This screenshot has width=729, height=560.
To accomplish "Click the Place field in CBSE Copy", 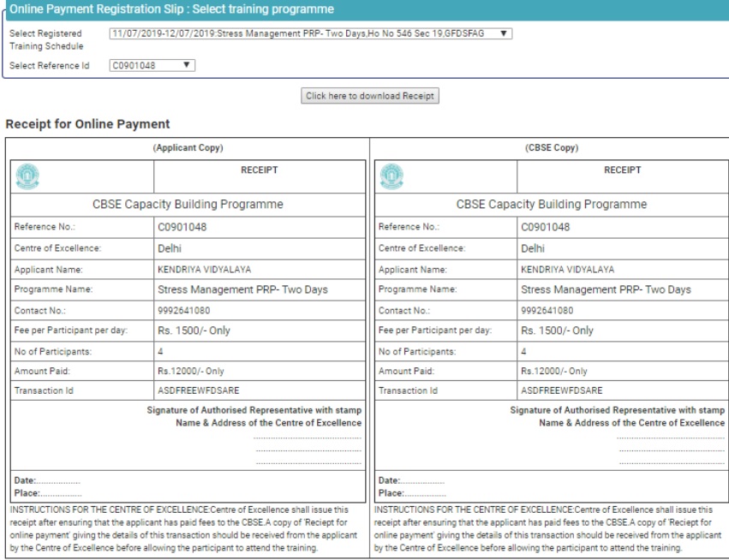I will click(412, 493).
